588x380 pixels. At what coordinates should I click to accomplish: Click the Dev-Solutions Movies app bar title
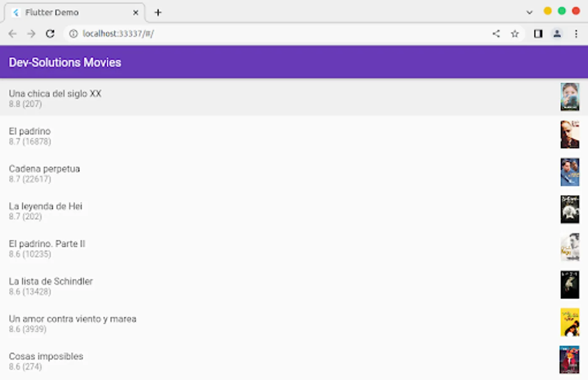pos(65,62)
